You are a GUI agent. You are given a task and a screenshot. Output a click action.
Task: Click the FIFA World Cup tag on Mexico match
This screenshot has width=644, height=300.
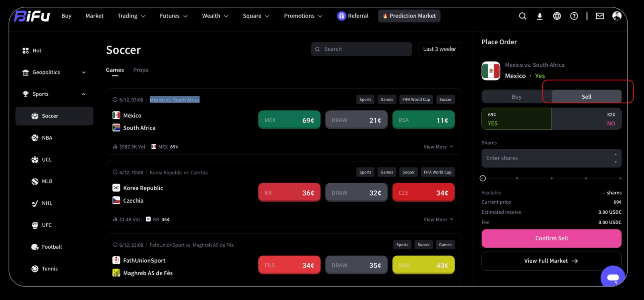[416, 100]
